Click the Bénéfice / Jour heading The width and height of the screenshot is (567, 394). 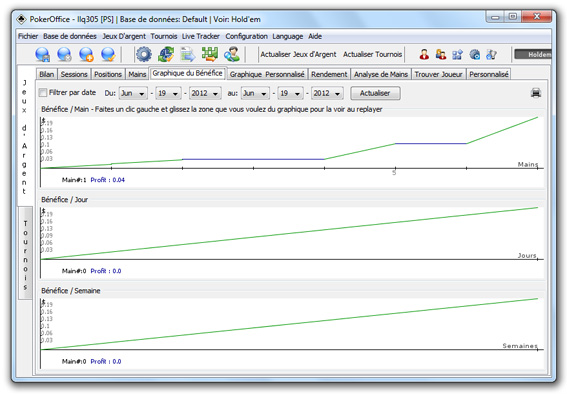pos(64,200)
